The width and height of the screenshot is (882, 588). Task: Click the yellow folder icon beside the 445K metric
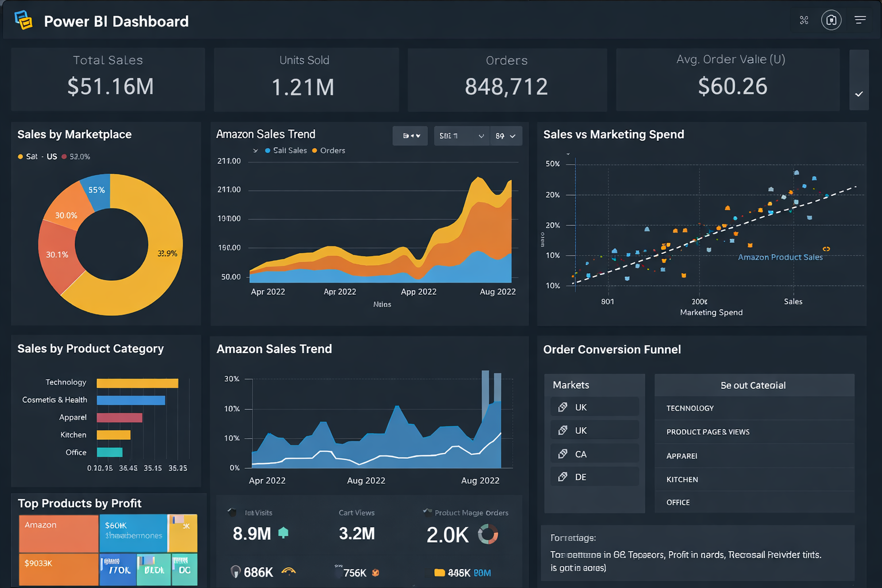click(x=439, y=571)
